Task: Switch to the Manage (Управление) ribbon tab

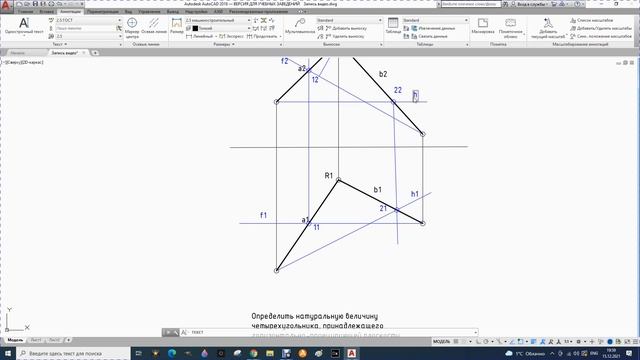Action: tap(149, 11)
